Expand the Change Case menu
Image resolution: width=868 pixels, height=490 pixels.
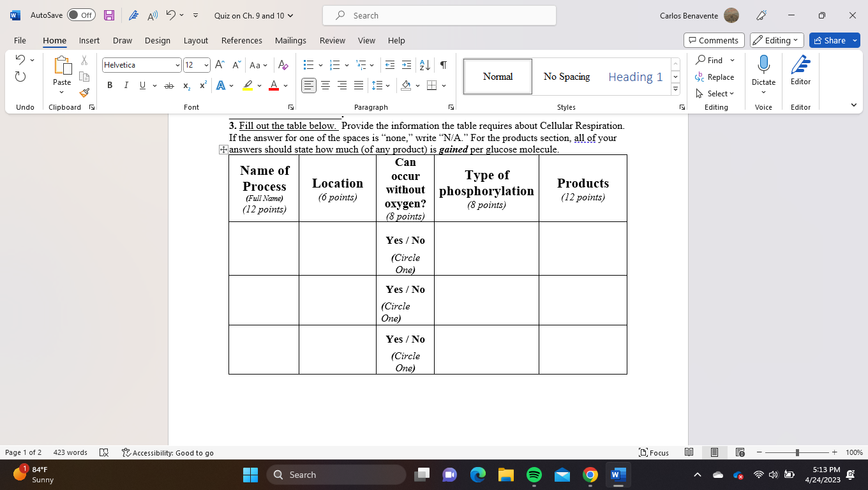[x=258, y=65]
